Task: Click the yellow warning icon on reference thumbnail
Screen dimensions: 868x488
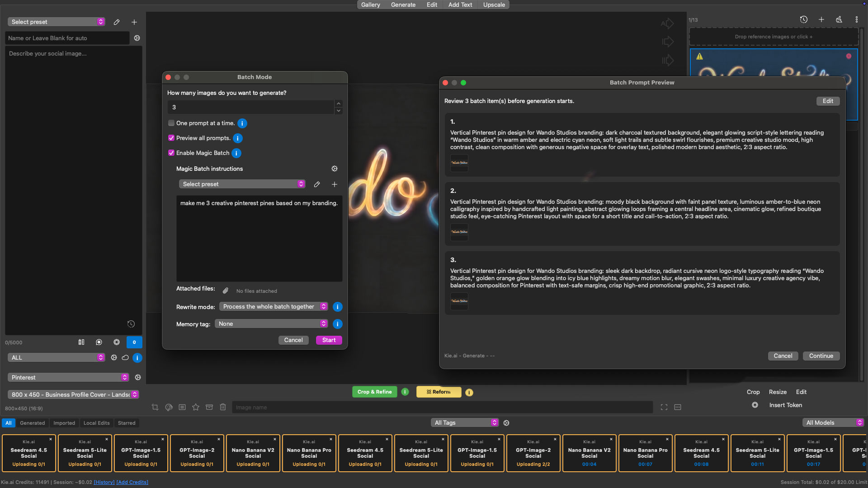Action: (x=700, y=56)
